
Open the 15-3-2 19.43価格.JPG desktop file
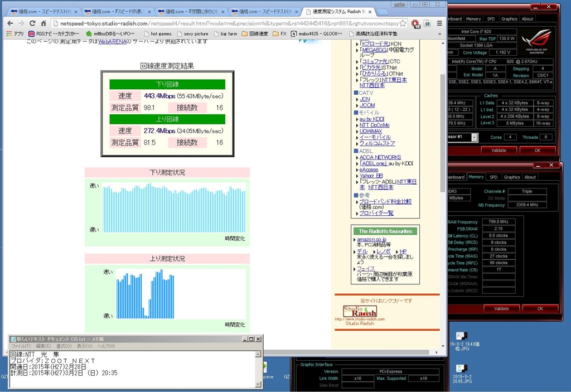tap(464, 341)
